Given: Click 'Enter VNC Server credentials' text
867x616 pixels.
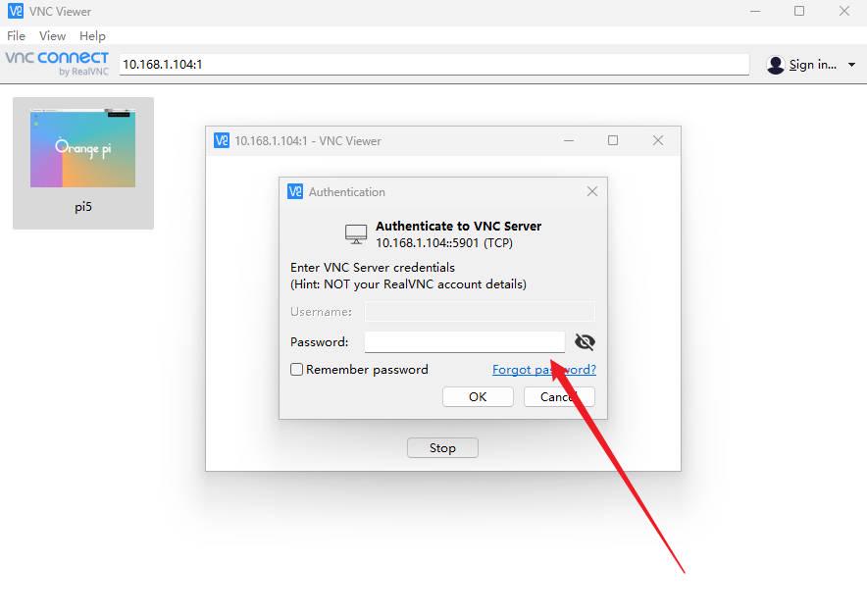Looking at the screenshot, I should pyautogui.click(x=373, y=267).
